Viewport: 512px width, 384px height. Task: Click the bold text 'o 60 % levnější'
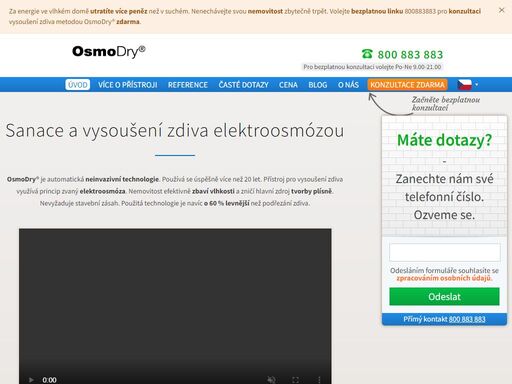coord(227,203)
